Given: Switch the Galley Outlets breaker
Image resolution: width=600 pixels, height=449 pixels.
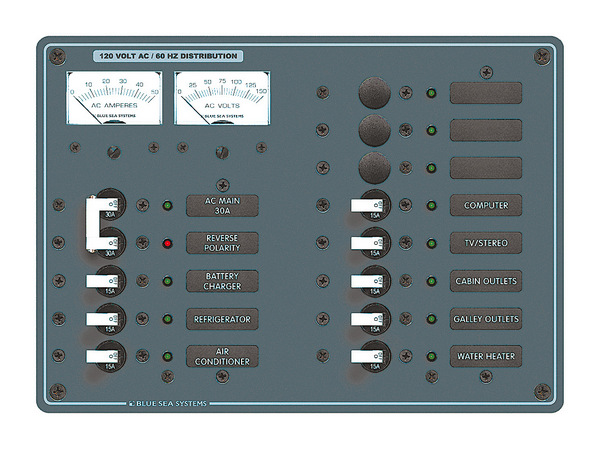Looking at the screenshot, I should pos(367,319).
